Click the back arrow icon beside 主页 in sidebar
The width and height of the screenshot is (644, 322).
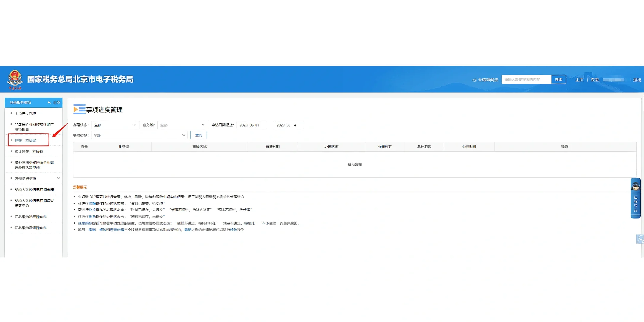click(49, 103)
